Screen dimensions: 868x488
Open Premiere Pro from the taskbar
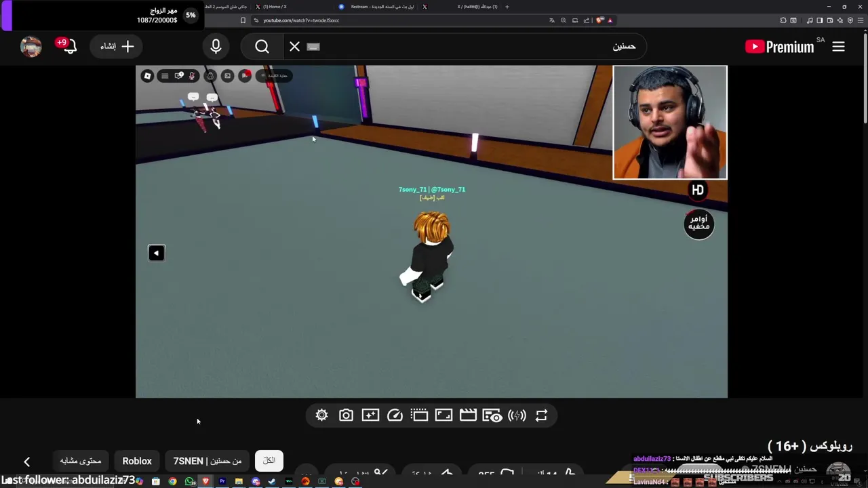tap(222, 481)
